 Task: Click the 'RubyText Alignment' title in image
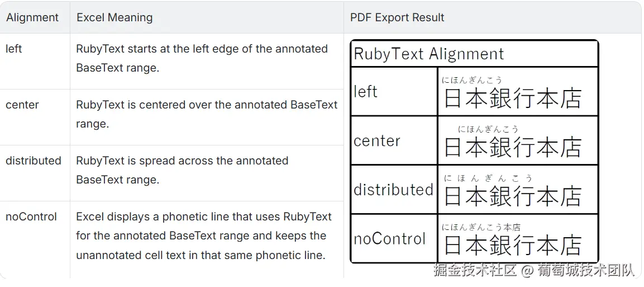(428, 54)
